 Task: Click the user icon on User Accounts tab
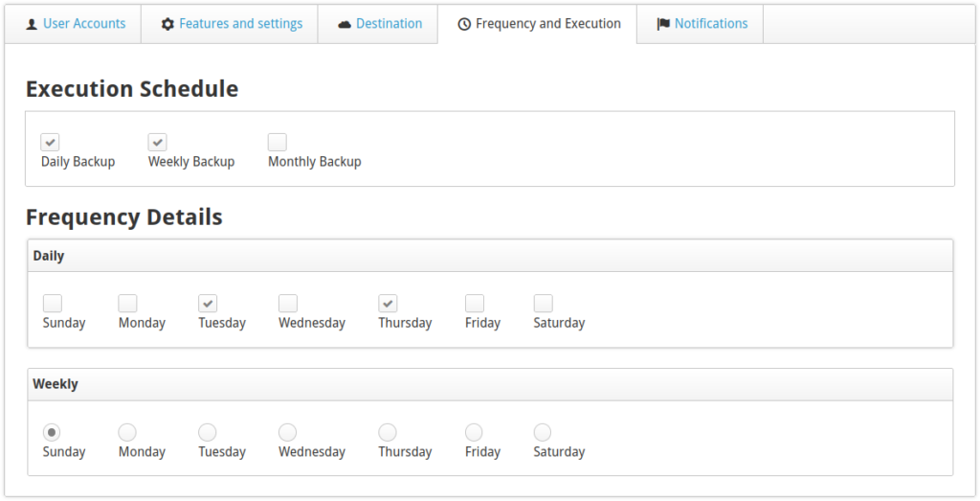coord(32,24)
